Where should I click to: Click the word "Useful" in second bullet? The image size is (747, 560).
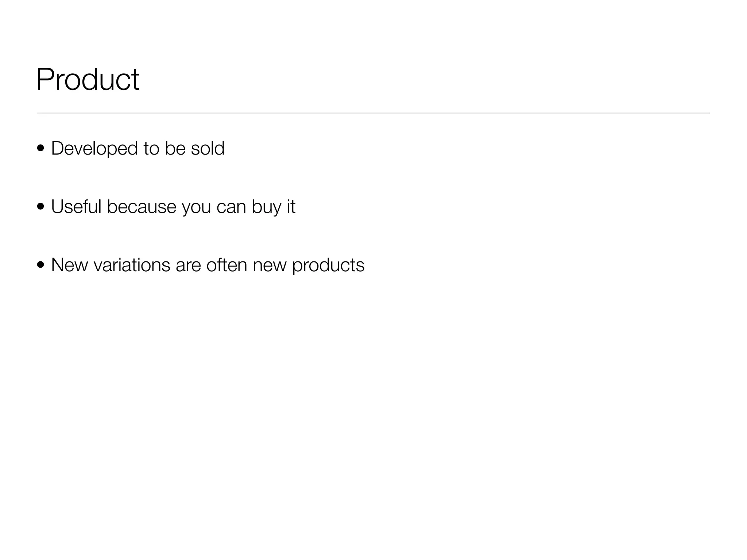76,207
